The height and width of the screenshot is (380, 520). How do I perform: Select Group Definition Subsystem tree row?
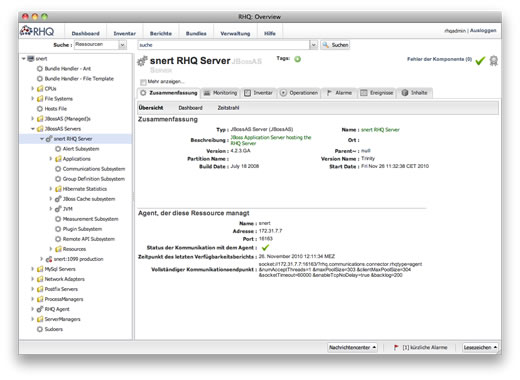coord(75,179)
